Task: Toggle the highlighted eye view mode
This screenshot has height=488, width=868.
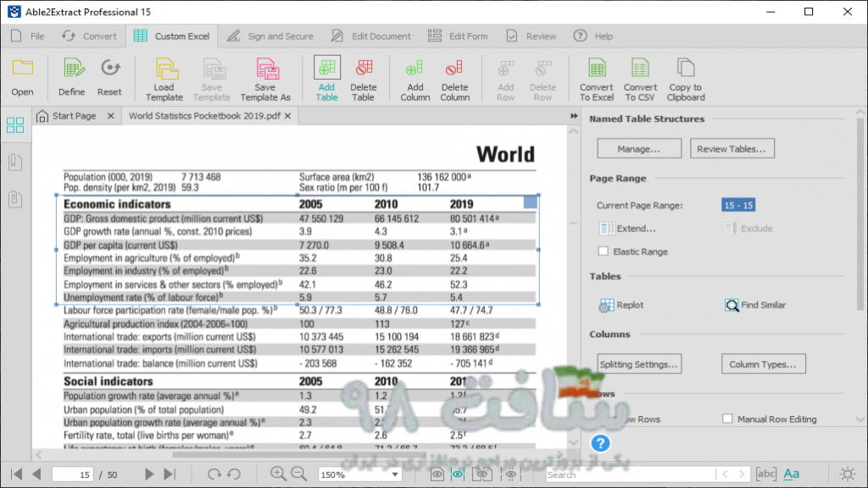Action: click(458, 474)
